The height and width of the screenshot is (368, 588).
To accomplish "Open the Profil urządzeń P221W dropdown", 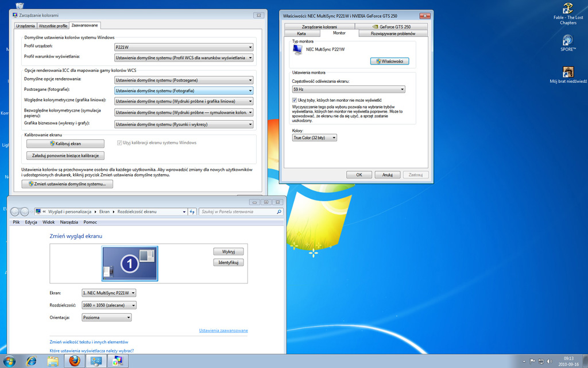I will pos(184,47).
